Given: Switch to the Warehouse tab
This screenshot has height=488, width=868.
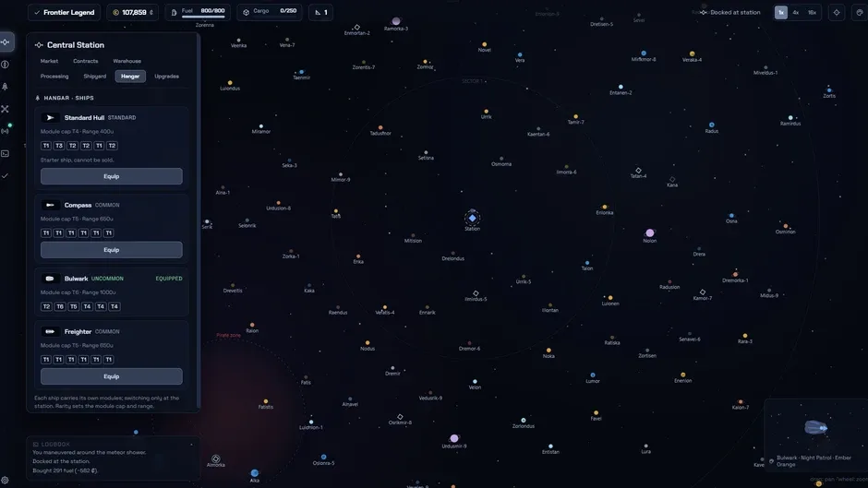Looking at the screenshot, I should pos(127,61).
